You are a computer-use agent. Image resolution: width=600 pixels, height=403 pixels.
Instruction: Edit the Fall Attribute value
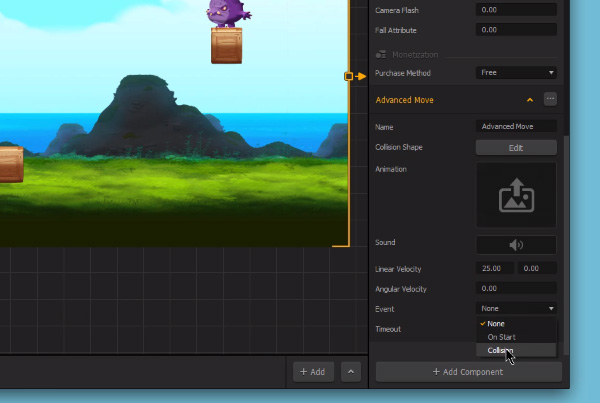[x=516, y=30]
